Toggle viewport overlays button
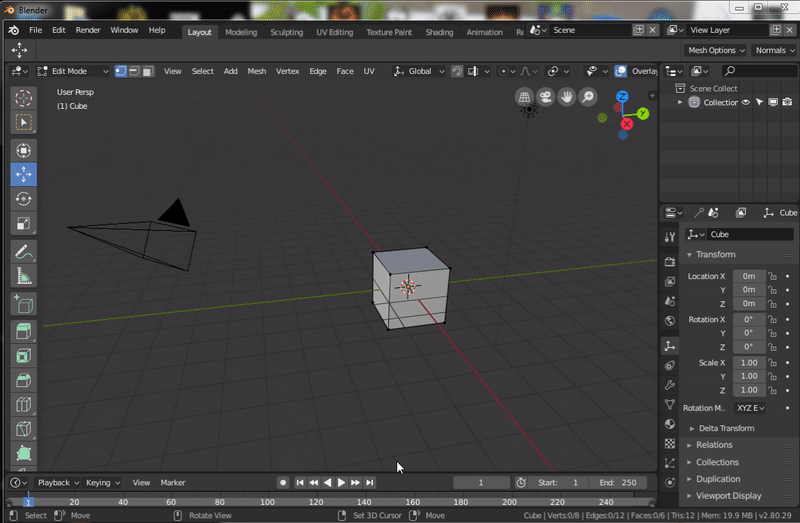This screenshot has height=523, width=800. [x=620, y=71]
